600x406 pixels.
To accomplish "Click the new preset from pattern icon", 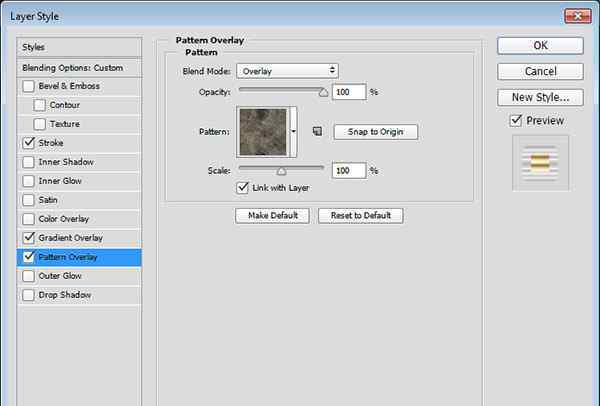I will 317,132.
